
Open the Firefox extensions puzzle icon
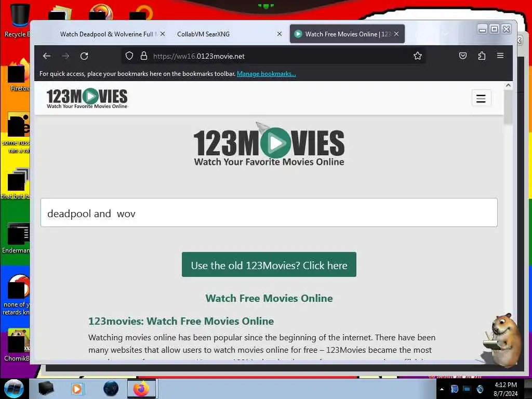pos(482,56)
